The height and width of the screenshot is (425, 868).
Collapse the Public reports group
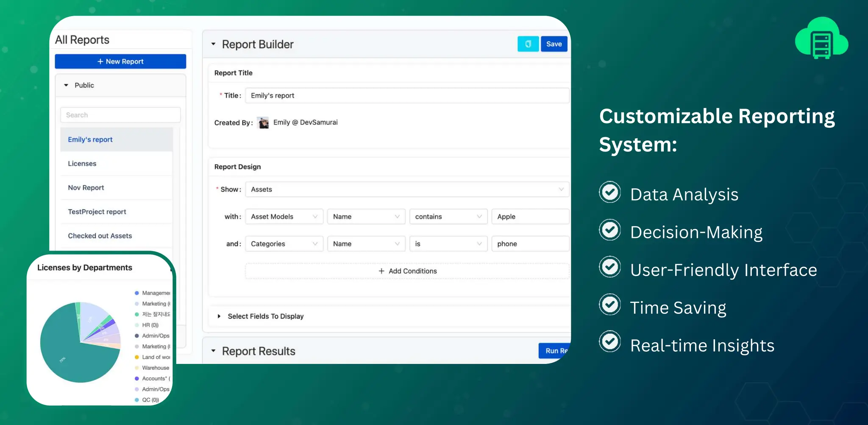66,85
